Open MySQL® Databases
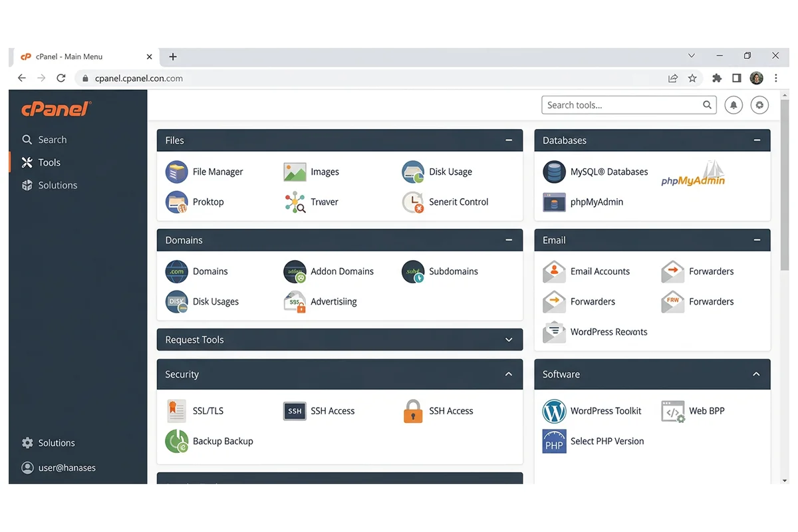The height and width of the screenshot is (532, 798). click(x=595, y=172)
